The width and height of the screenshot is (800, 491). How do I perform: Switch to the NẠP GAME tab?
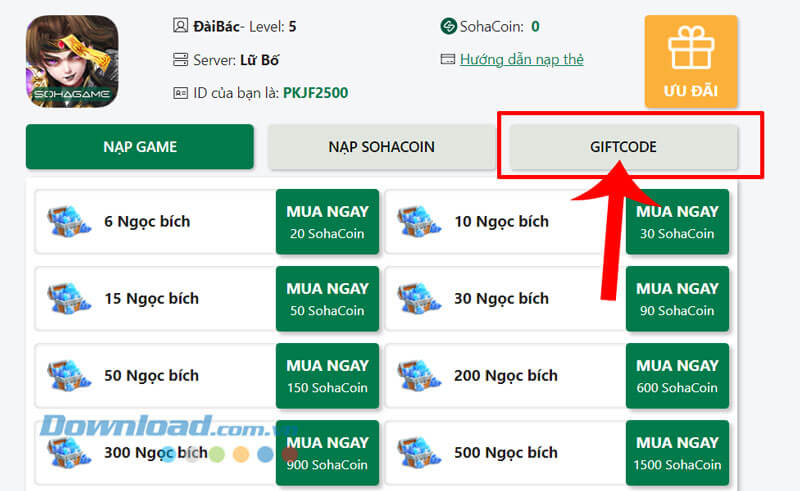140,146
